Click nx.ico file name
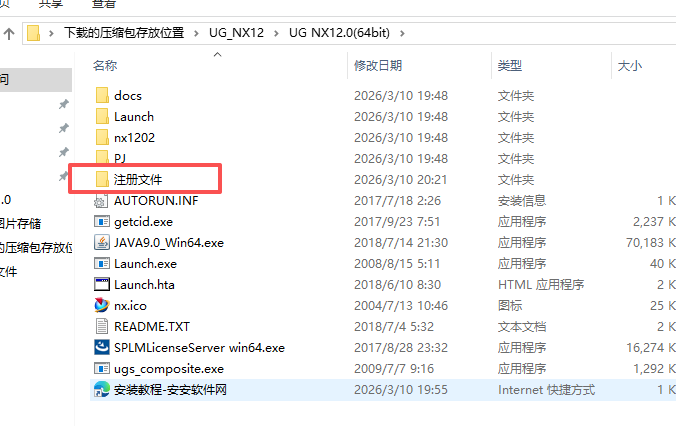Screen dimensions: 676x426 (131, 305)
